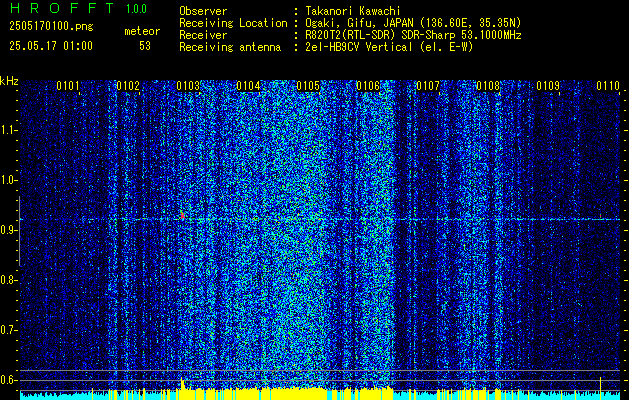Click the Receiving antenna label
Viewport: 629px width, 400px height.
230,47
